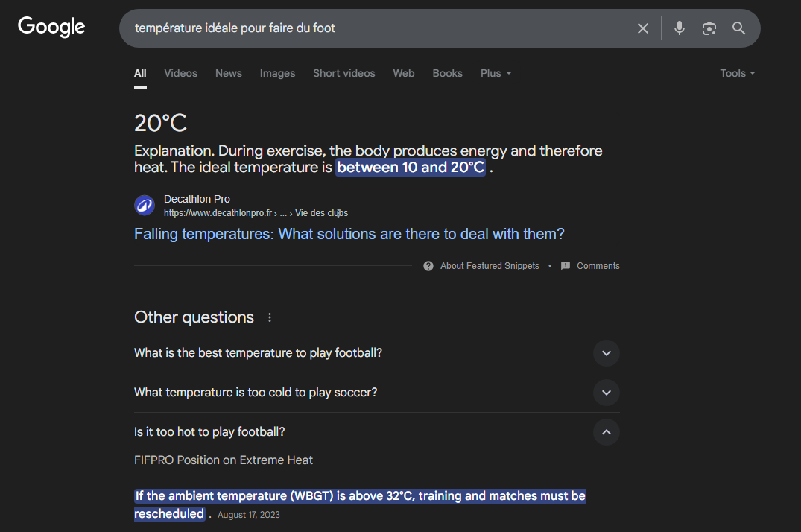Click the 20°C featured answer heading
This screenshot has height=532, width=801.
160,123
